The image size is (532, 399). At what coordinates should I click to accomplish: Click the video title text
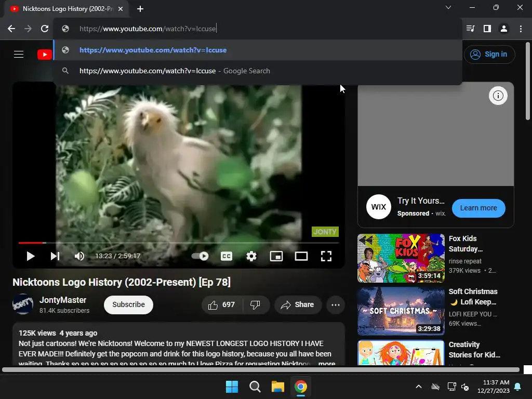(x=122, y=282)
